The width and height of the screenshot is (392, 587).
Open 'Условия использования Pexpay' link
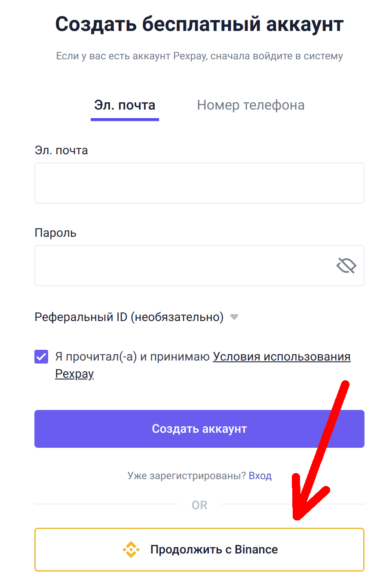[x=282, y=357]
